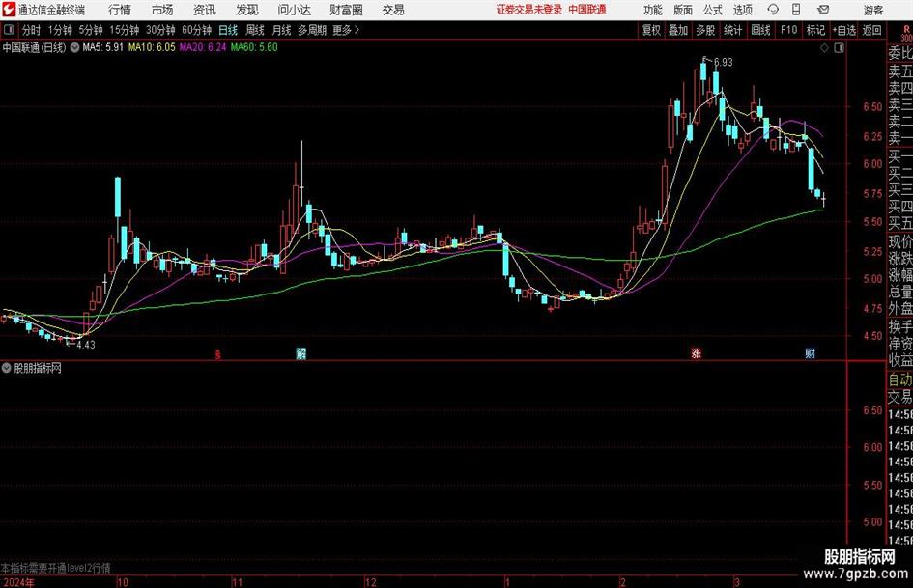Click the 复权 button
This screenshot has height=588, width=913.
[651, 30]
